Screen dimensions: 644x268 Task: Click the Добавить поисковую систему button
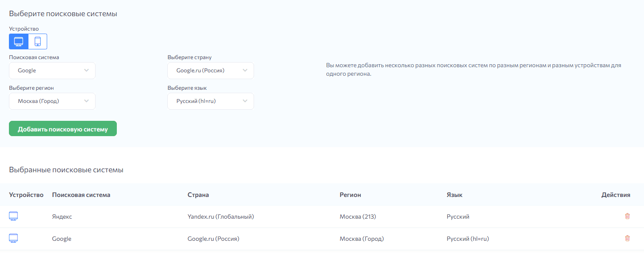[63, 129]
